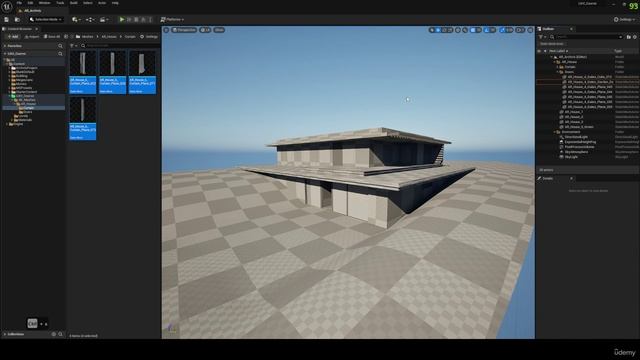Start play in editor with green Play

(122, 19)
